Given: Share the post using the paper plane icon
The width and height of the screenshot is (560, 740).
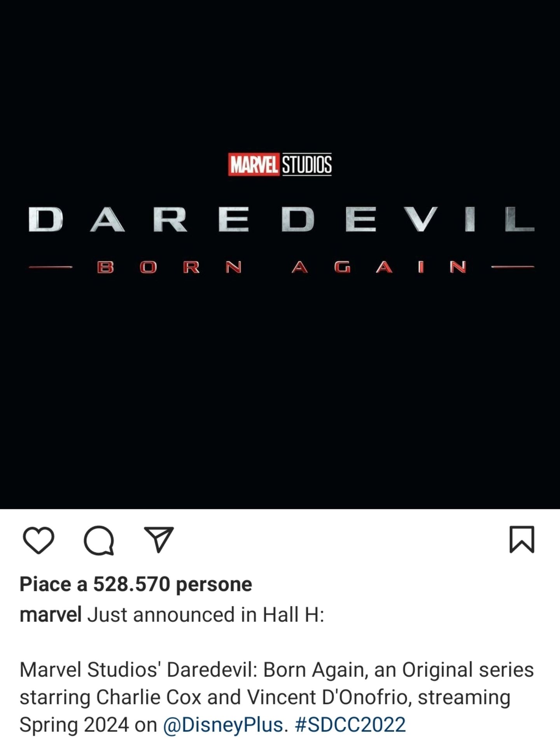Looking at the screenshot, I should (159, 540).
